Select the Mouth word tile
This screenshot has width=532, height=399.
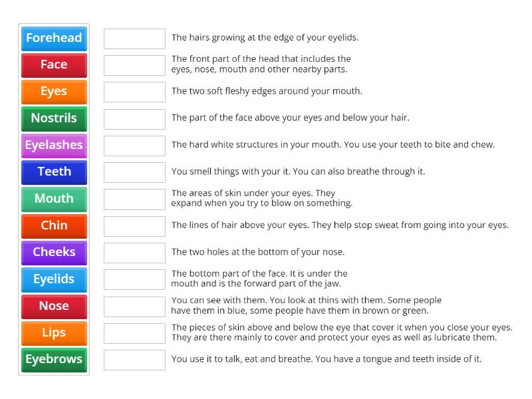pyautogui.click(x=53, y=199)
